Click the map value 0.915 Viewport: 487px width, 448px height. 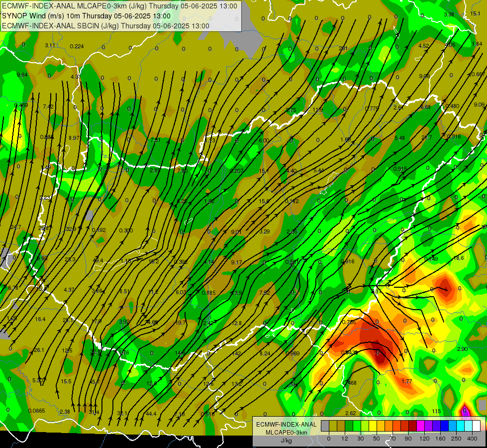click(x=400, y=169)
